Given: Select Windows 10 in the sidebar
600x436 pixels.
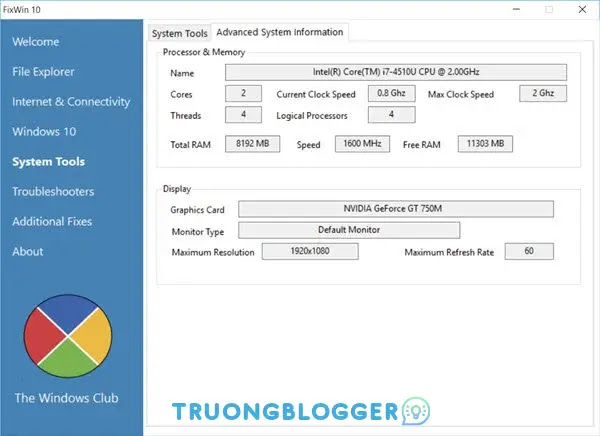Looking at the screenshot, I should pos(44,131).
